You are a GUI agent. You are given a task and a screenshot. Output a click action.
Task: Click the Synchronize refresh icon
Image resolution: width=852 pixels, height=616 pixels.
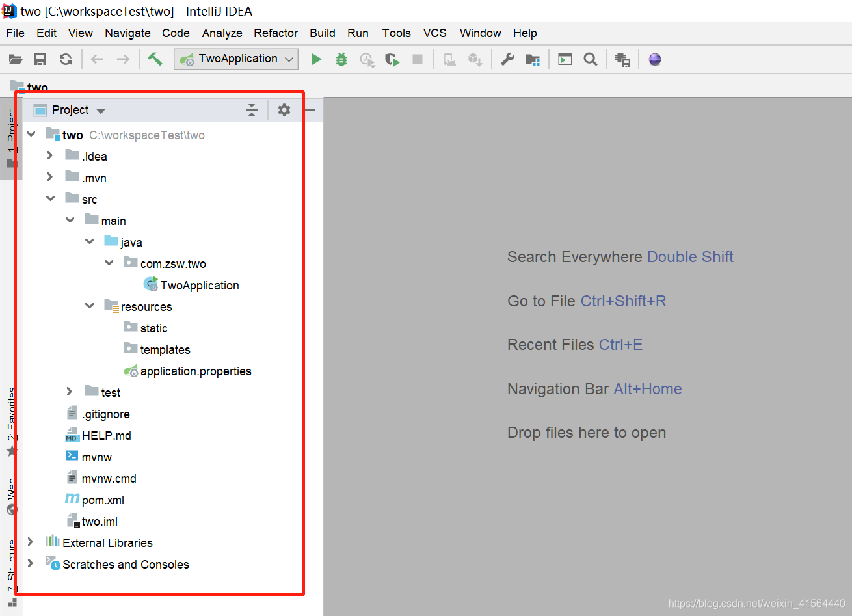pos(66,59)
